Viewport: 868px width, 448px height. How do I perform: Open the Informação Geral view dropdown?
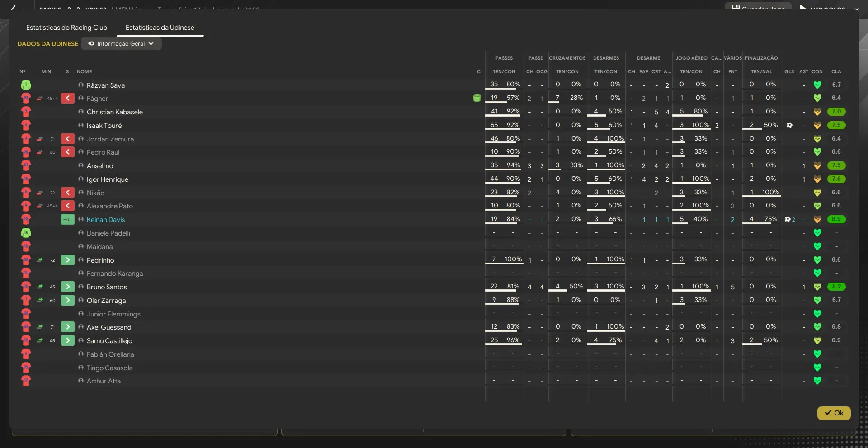coord(121,44)
